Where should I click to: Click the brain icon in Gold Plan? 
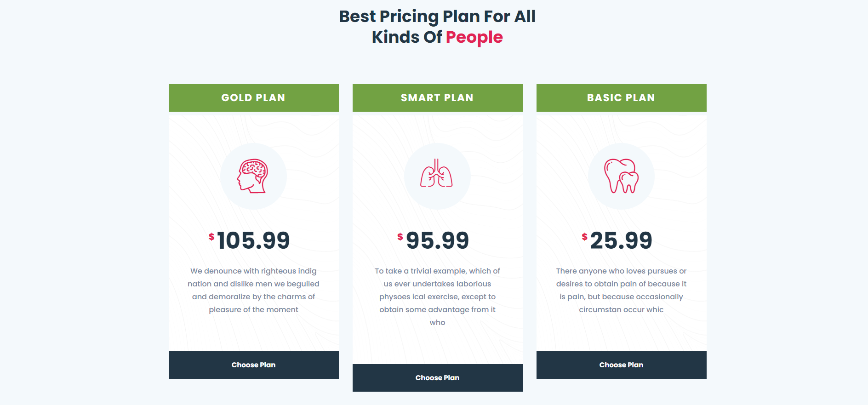click(x=253, y=176)
